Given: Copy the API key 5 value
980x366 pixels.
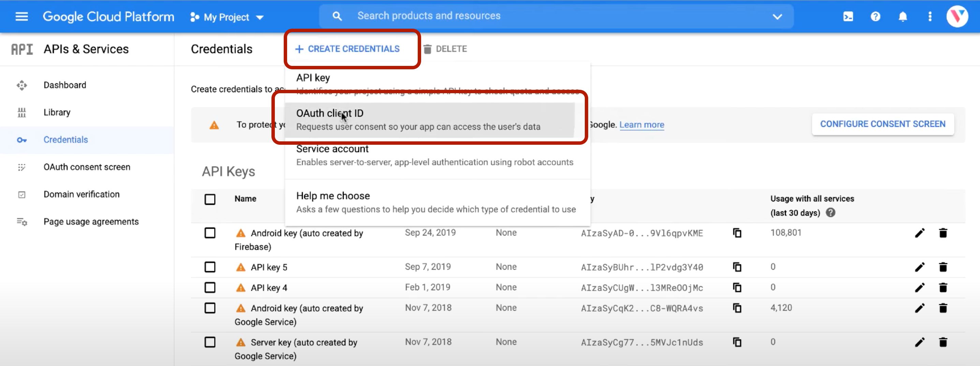Looking at the screenshot, I should click(x=737, y=267).
